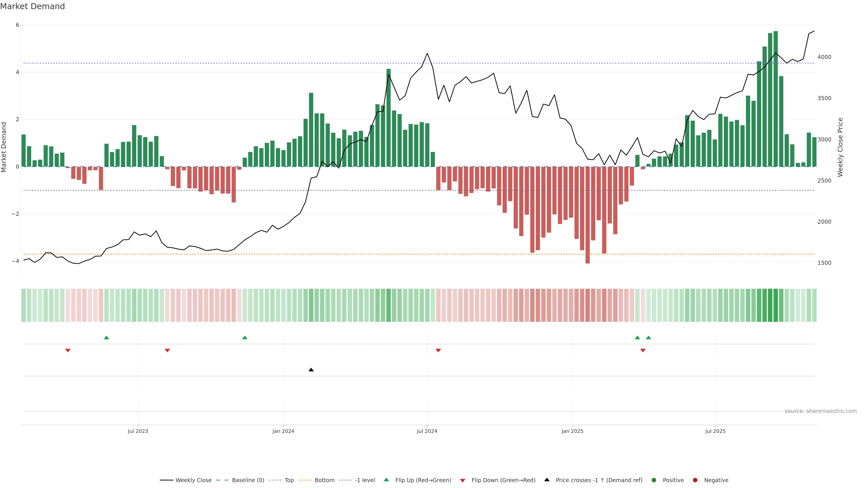The image size is (868, 488).
Task: Click the Jan 2024 x-axis label
Action: tap(283, 431)
